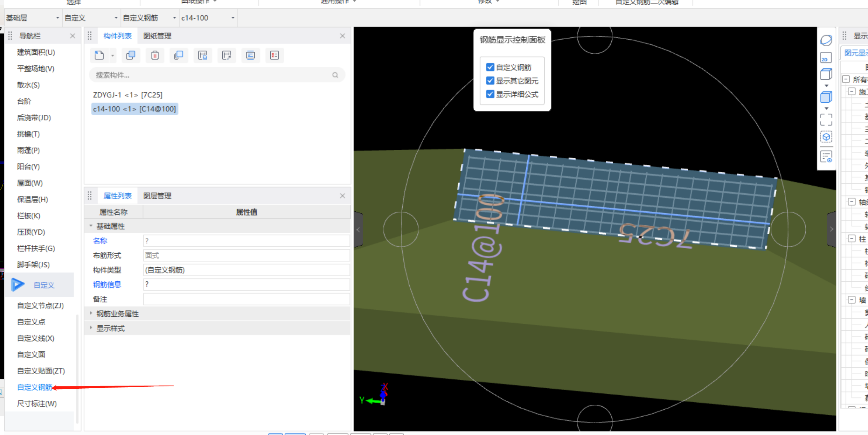Click left viewport collapse arrow handle
The image size is (868, 435).
point(358,230)
